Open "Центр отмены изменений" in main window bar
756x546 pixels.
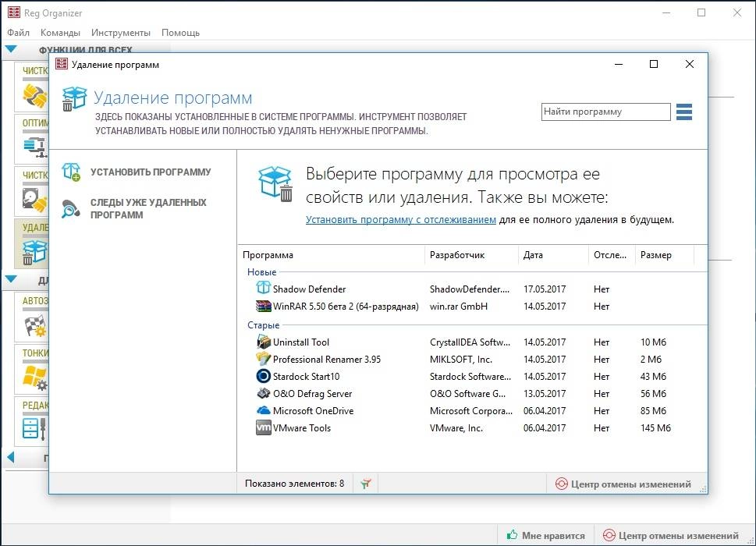point(679,535)
